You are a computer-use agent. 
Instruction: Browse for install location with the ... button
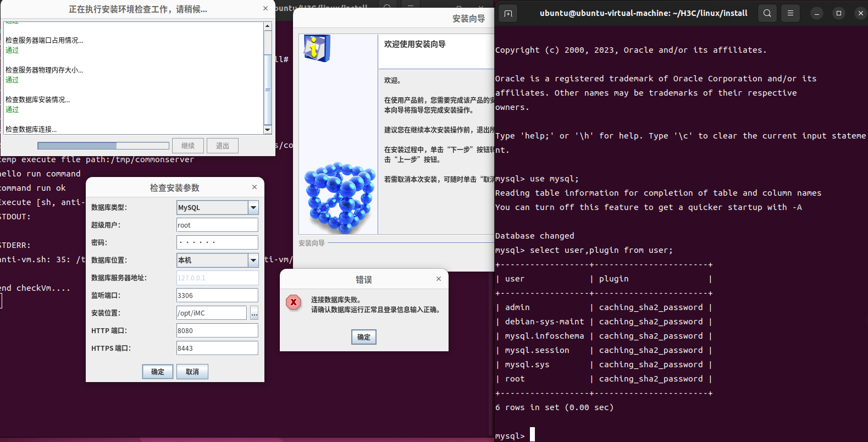click(x=255, y=313)
